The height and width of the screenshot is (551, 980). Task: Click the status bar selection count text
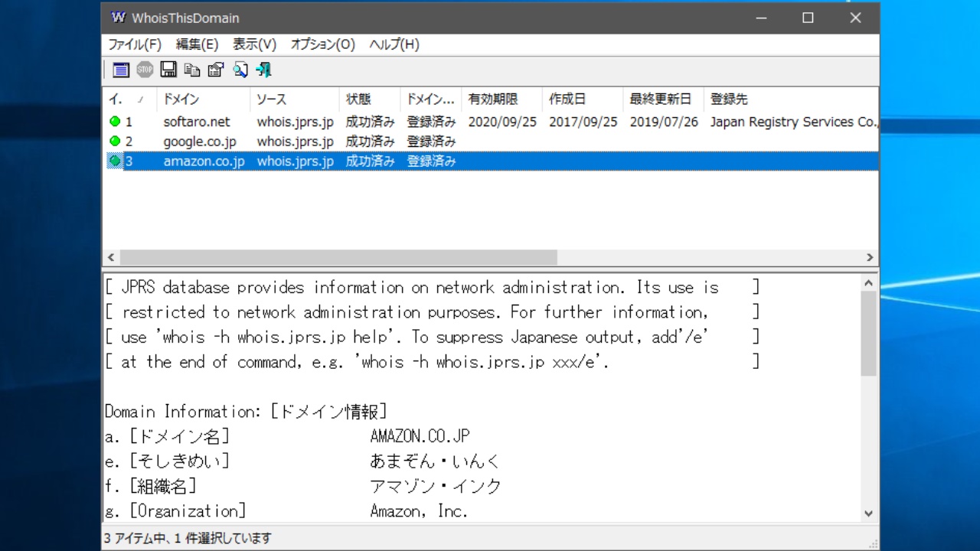click(x=188, y=539)
